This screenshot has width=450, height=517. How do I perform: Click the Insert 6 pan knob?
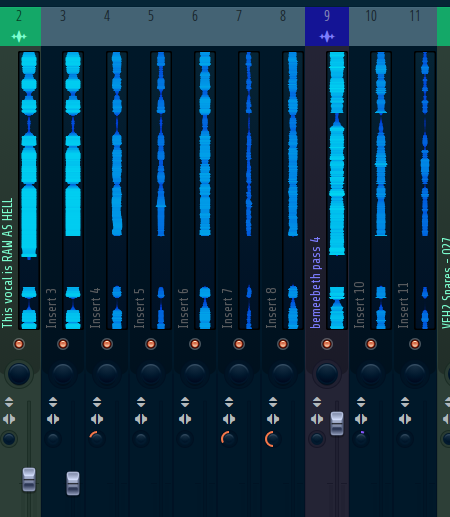(195, 374)
